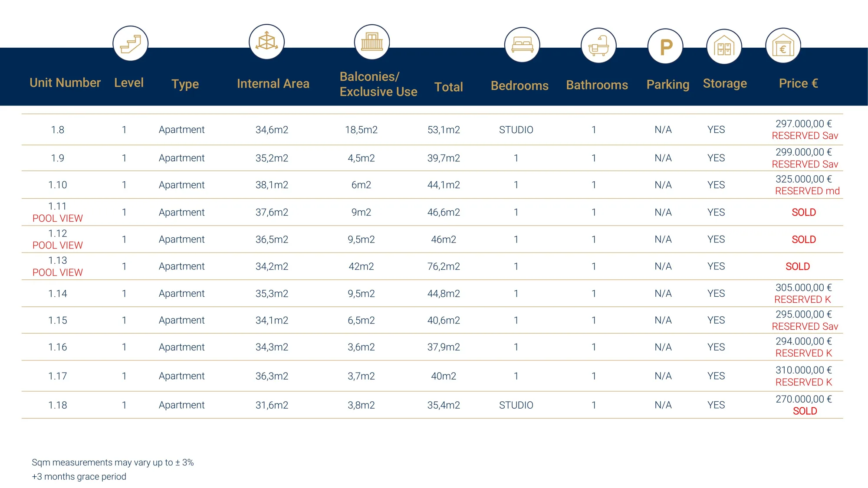Select unit number 1.10
Image resolution: width=868 pixels, height=488 pixels.
tap(58, 185)
